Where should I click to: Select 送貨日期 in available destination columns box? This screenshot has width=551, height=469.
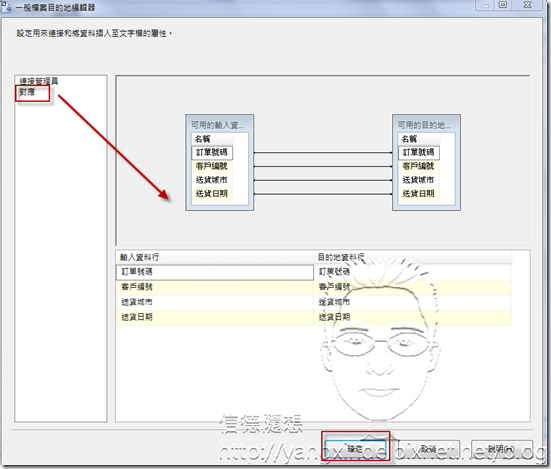pos(419,194)
